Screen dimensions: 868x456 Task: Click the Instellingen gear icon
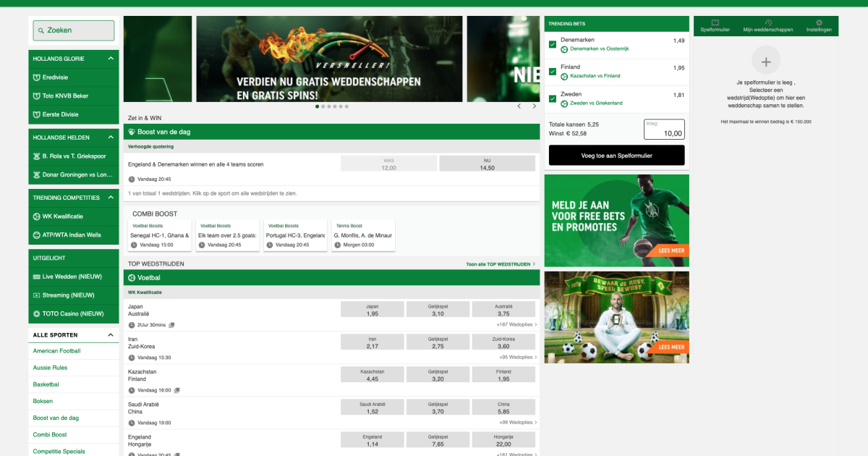click(819, 23)
